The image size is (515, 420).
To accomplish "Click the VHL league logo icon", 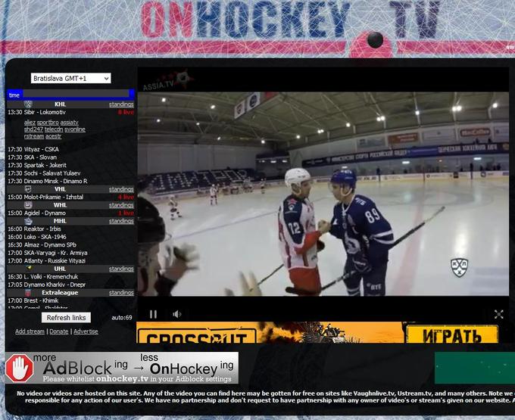I will click(x=28, y=189).
